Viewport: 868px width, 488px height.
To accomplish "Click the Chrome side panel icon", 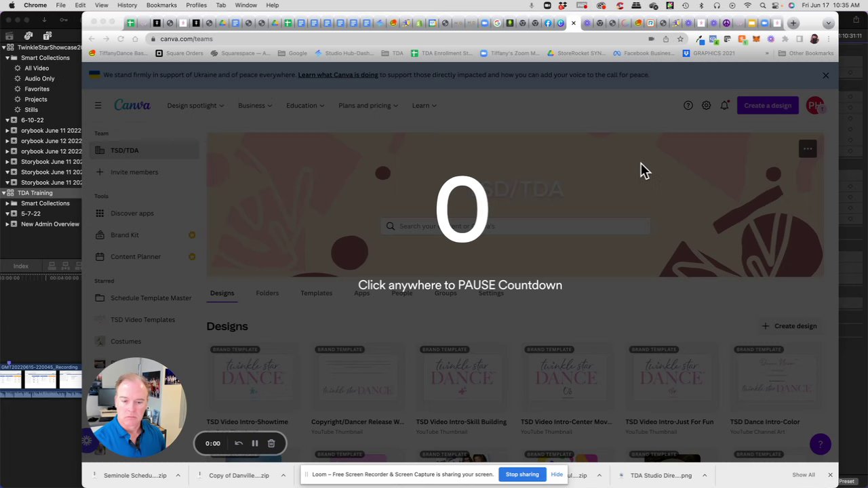I will 800,39.
